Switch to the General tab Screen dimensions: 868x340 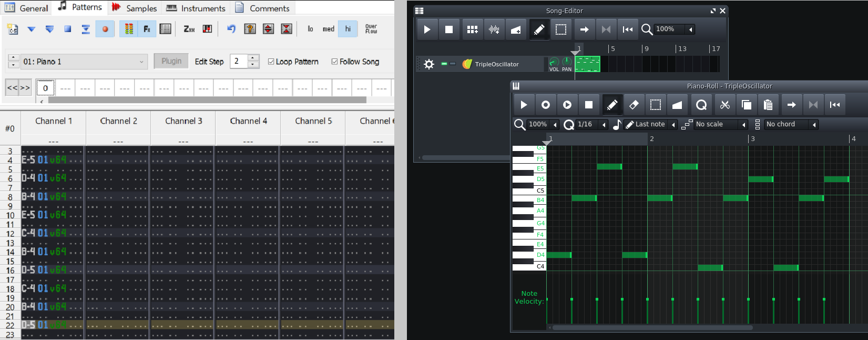26,8
